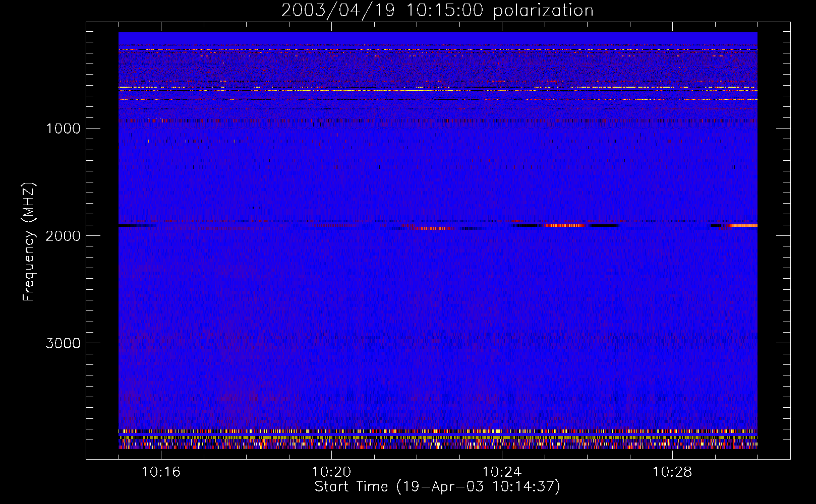The width and height of the screenshot is (816, 504).
Task: Click the '1000' frequency tick label
Action: pyautogui.click(x=63, y=129)
